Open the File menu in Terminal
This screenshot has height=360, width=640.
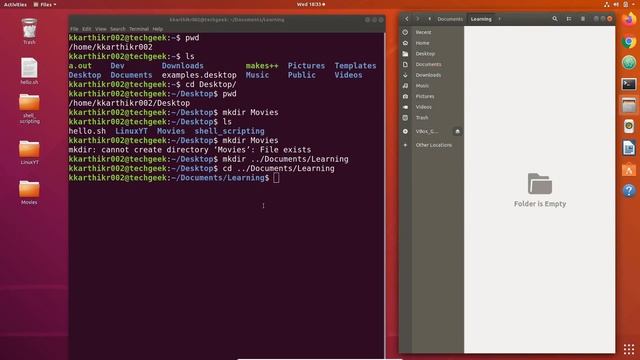coord(74,29)
